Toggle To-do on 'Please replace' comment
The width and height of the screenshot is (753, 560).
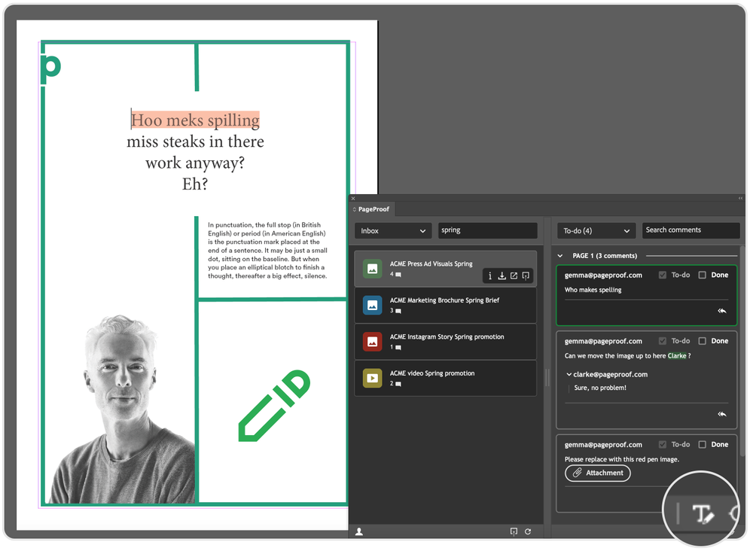click(663, 444)
